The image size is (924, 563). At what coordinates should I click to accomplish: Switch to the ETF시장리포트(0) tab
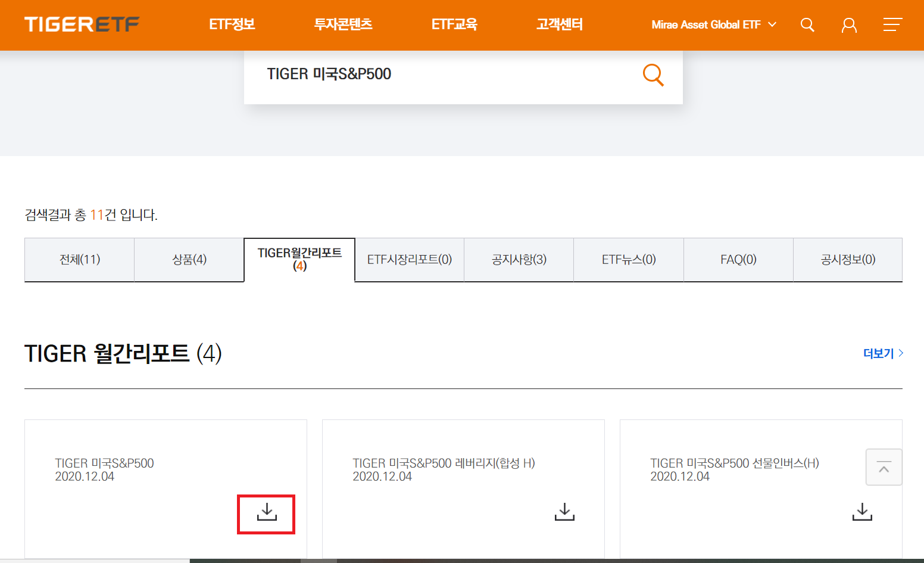pyautogui.click(x=410, y=260)
